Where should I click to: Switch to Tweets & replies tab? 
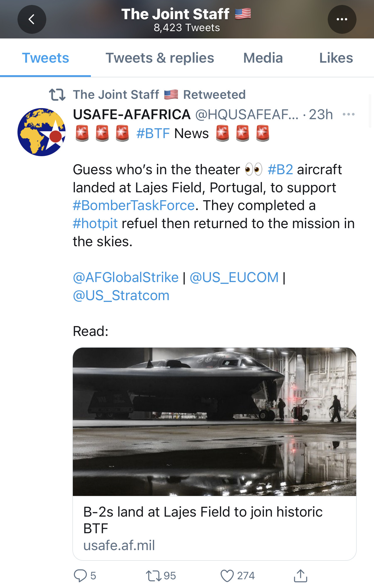(x=160, y=58)
